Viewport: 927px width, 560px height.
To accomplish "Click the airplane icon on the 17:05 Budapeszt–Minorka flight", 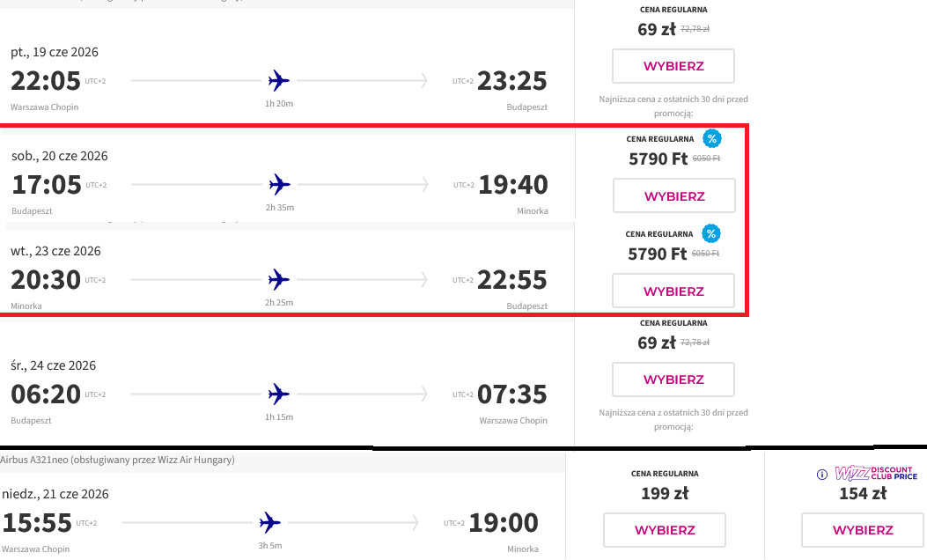I will [x=280, y=185].
